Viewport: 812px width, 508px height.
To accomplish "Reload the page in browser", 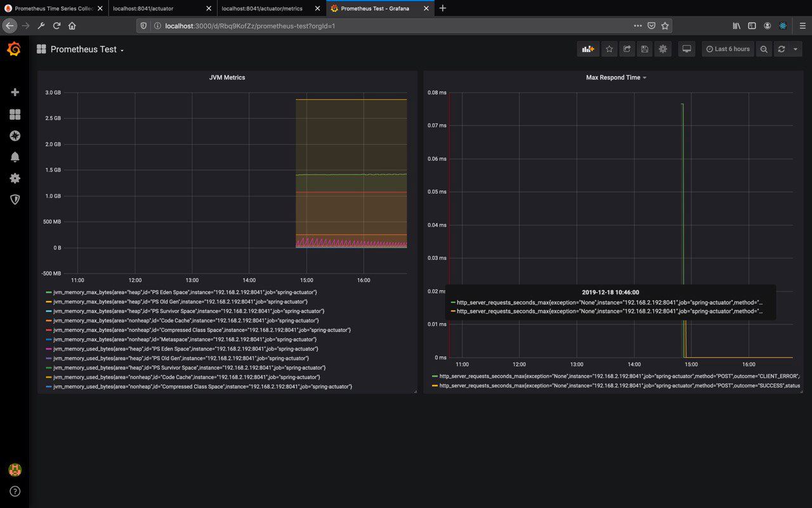I will [x=56, y=25].
